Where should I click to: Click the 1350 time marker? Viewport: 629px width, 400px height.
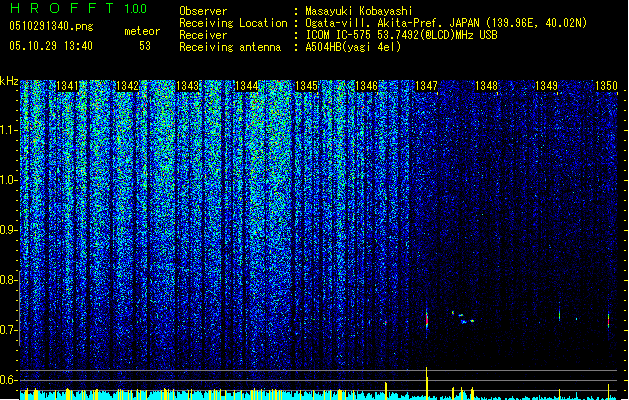pyautogui.click(x=606, y=86)
